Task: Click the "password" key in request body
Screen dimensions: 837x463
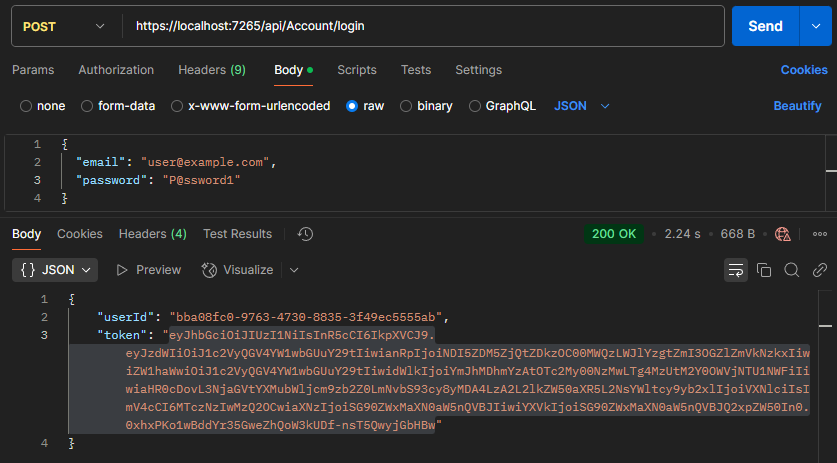Action: 111,181
